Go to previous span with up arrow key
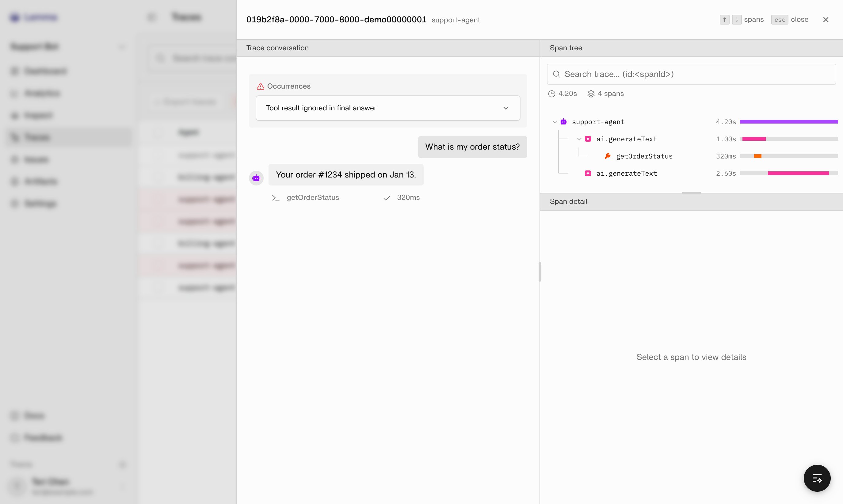Viewport: 843px width, 504px height. click(724, 20)
